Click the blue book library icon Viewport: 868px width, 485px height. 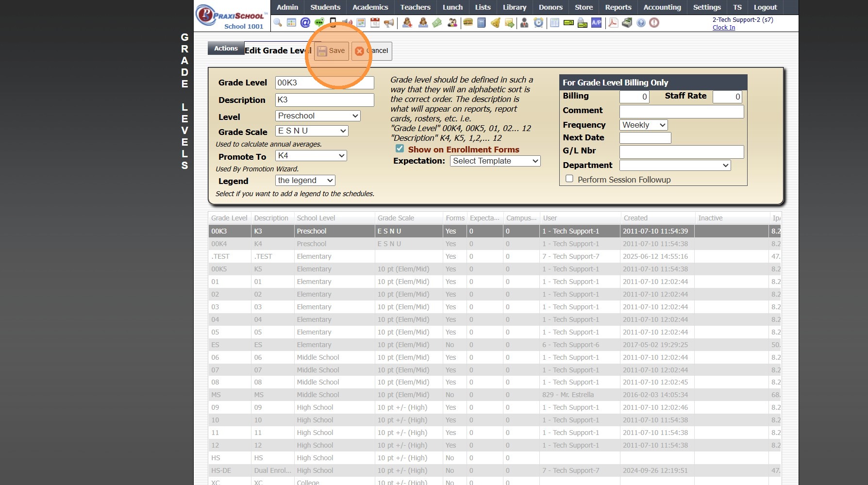point(482,23)
